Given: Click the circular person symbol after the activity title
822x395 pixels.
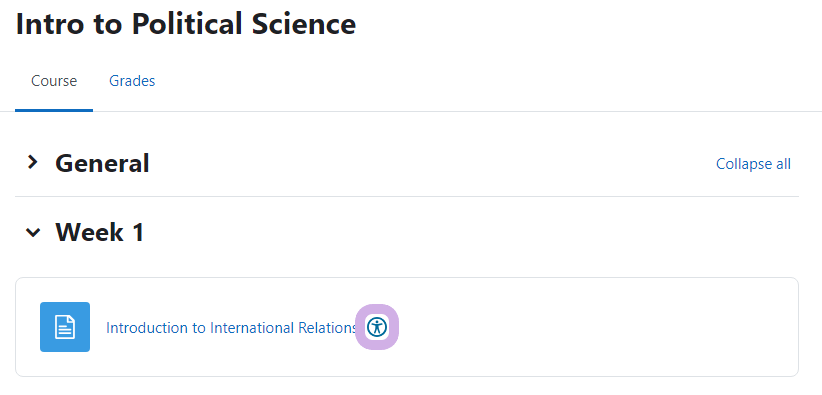Looking at the screenshot, I should [377, 327].
